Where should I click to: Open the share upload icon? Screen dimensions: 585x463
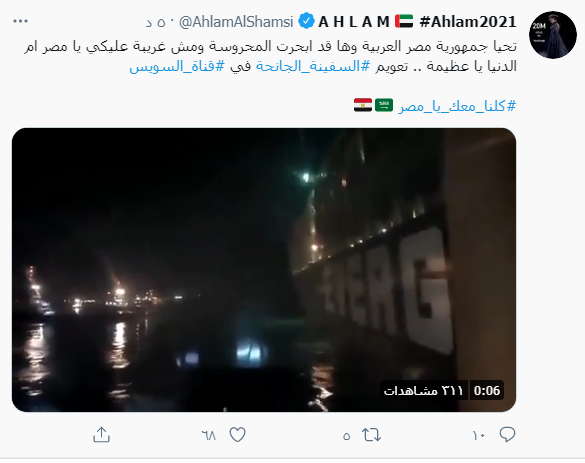[101, 435]
